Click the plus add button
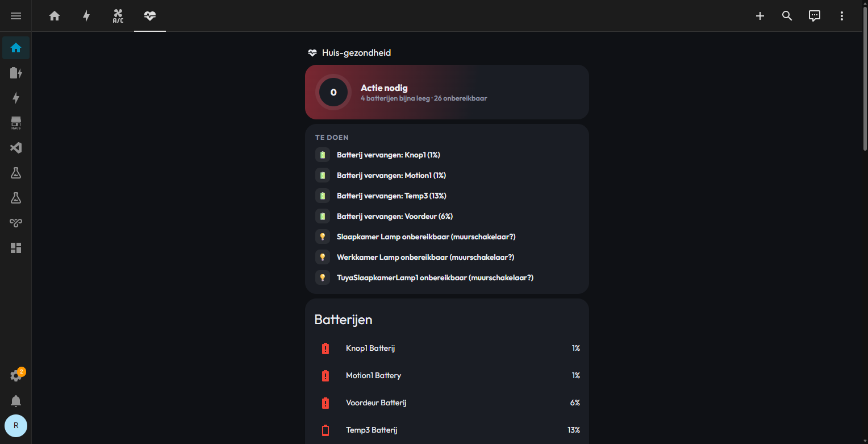 tap(760, 16)
